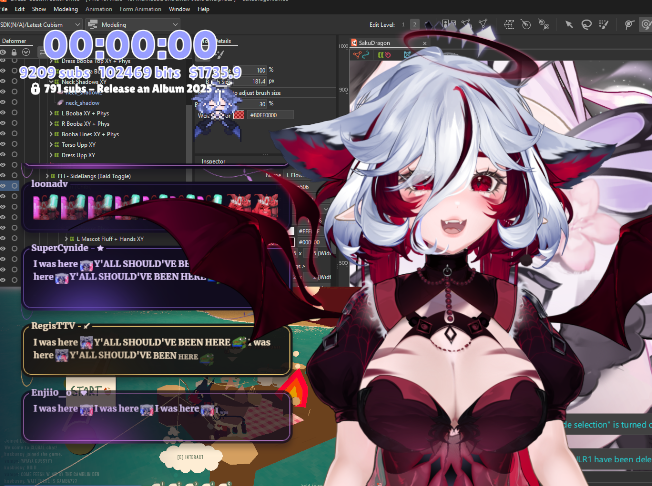Click the teal squiggle path icon in view toolbar
This screenshot has height=486, width=652.
point(366,55)
